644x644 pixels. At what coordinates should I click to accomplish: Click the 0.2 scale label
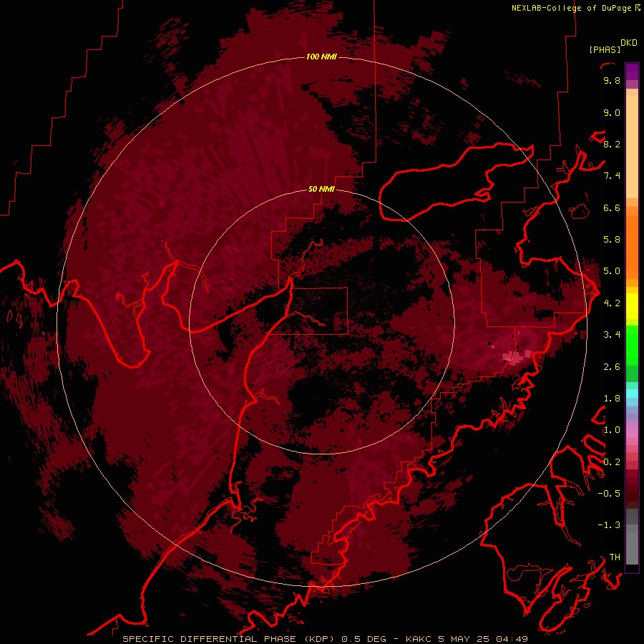tap(612, 462)
